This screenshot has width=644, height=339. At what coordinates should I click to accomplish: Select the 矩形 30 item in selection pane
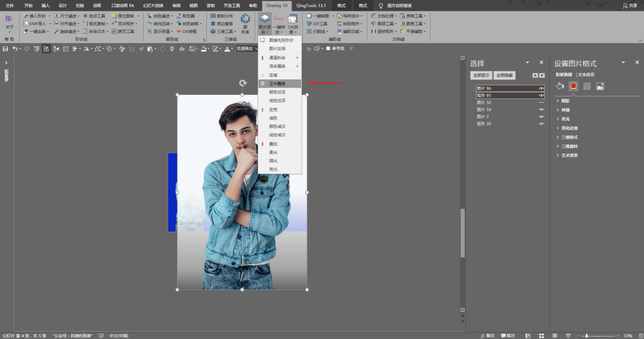[x=484, y=124]
